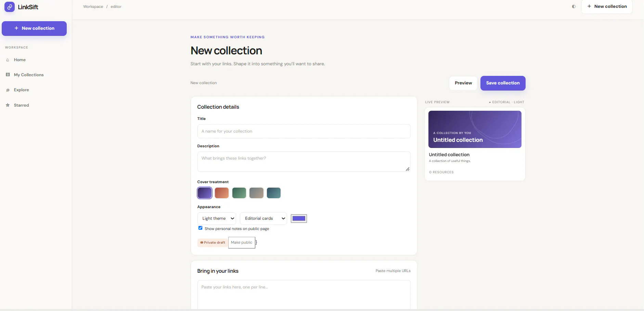
Task: Click the LinkSift logo icon
Action: click(9, 7)
